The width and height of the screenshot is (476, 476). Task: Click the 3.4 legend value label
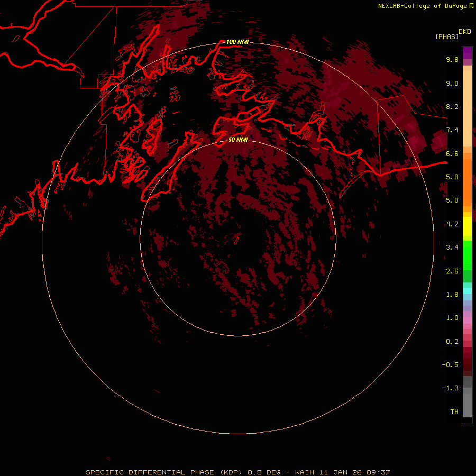tap(452, 248)
